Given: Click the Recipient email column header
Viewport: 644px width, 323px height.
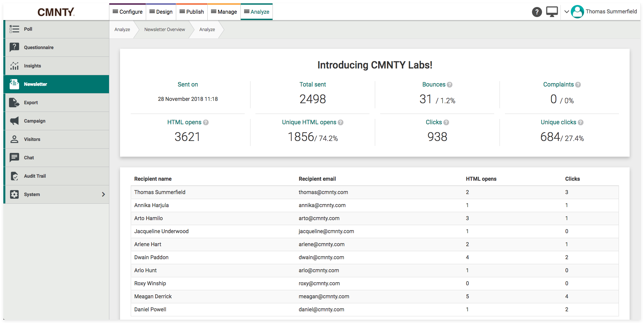Looking at the screenshot, I should 317,179.
